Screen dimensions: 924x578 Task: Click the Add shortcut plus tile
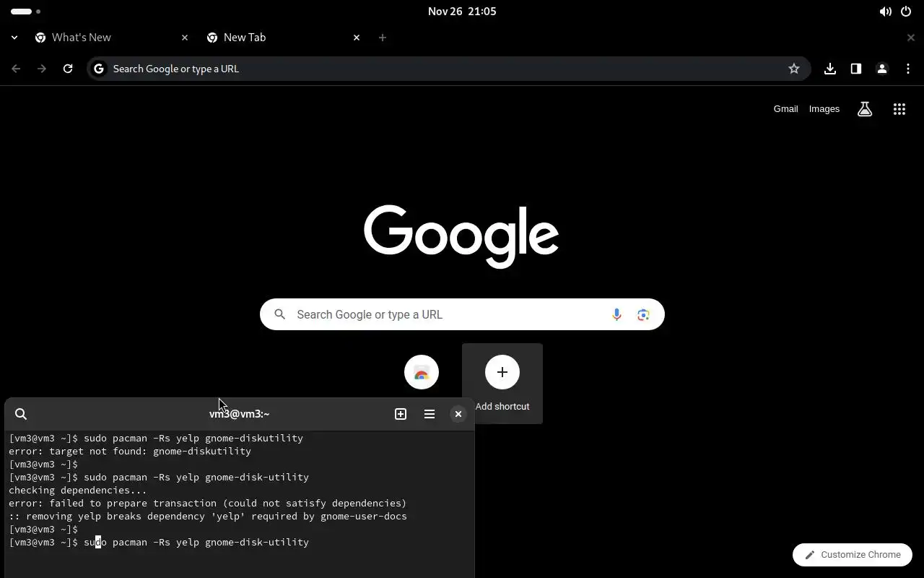502,384
